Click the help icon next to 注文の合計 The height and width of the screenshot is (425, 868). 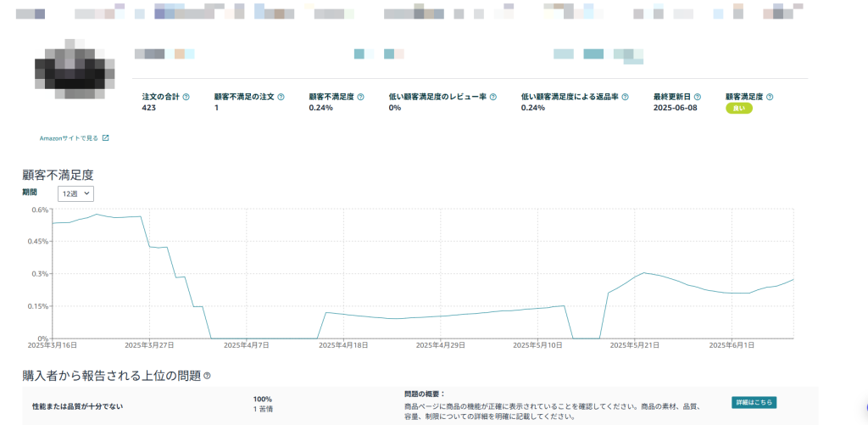click(186, 97)
